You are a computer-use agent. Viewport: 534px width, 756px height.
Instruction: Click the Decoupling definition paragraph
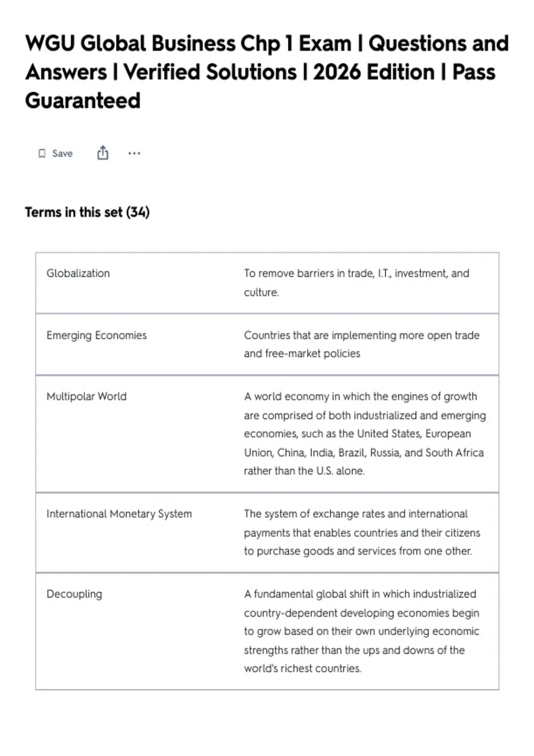pyautogui.click(x=362, y=631)
